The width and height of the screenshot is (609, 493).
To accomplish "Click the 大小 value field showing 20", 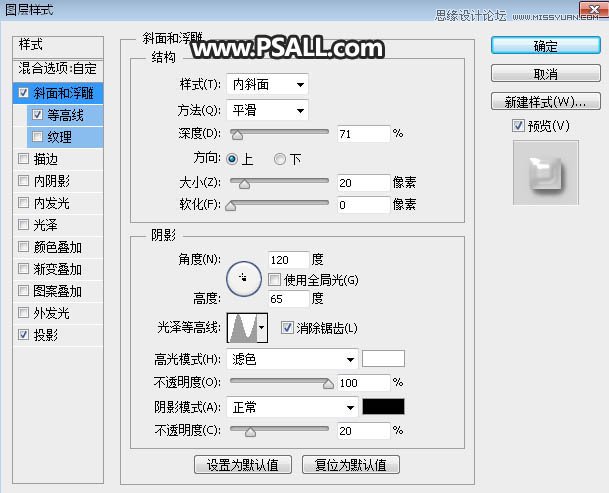I will pos(364,183).
